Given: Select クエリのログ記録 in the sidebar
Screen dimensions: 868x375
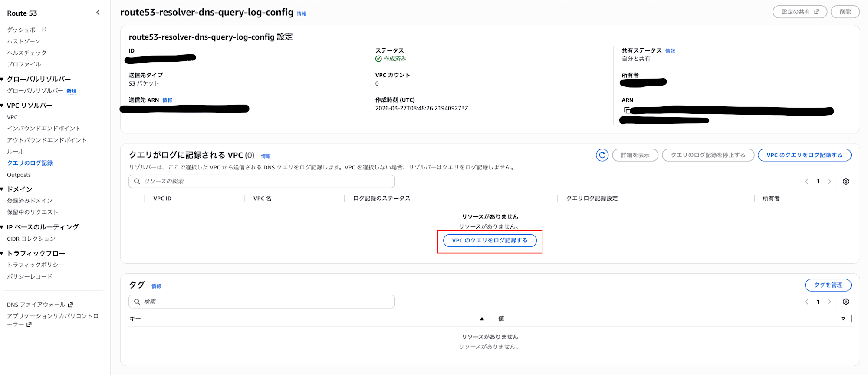Looking at the screenshot, I should tap(30, 163).
